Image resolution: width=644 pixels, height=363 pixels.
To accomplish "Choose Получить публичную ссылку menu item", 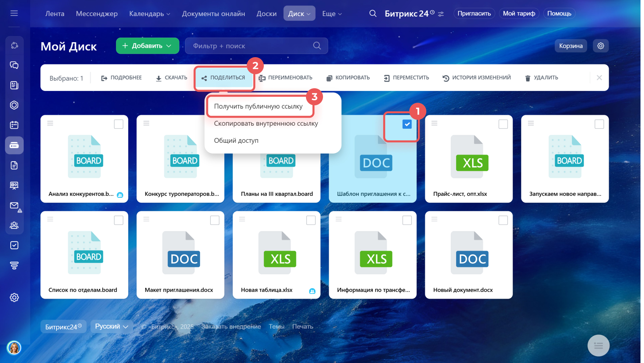I will (258, 106).
